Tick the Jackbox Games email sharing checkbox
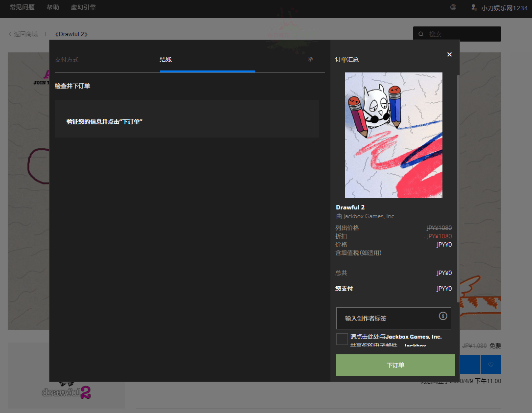Viewport: 532px width, 413px height. 342,339
